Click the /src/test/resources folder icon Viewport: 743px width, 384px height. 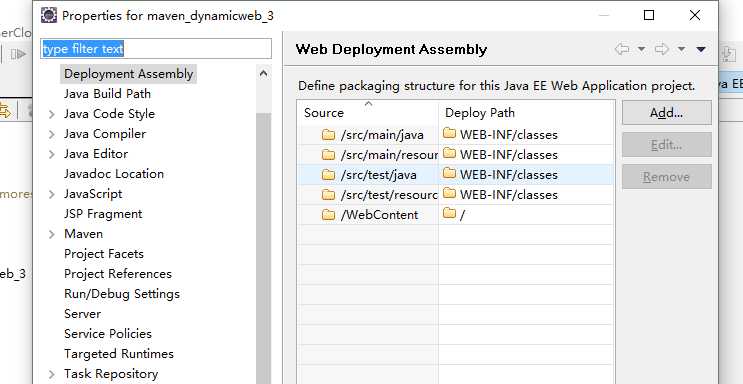tap(328, 194)
